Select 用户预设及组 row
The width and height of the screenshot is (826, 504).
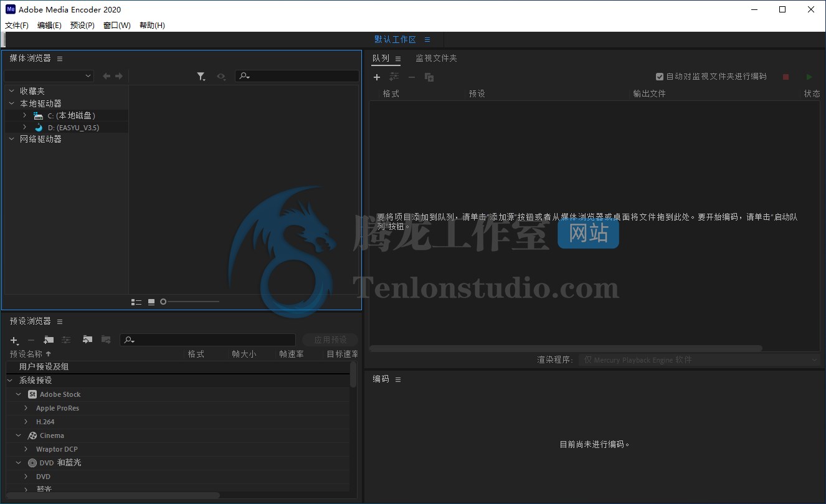[x=178, y=367]
